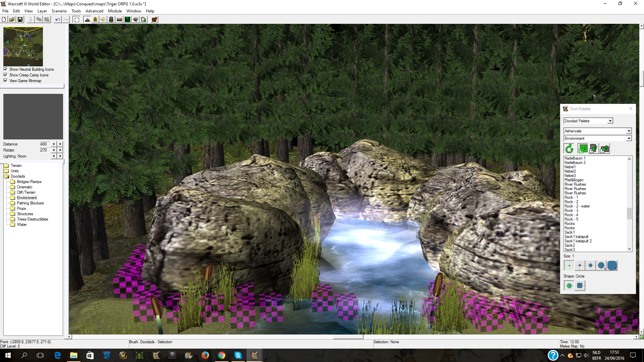Open the File menu
Image resolution: width=644 pixels, height=362 pixels.
pyautogui.click(x=5, y=11)
